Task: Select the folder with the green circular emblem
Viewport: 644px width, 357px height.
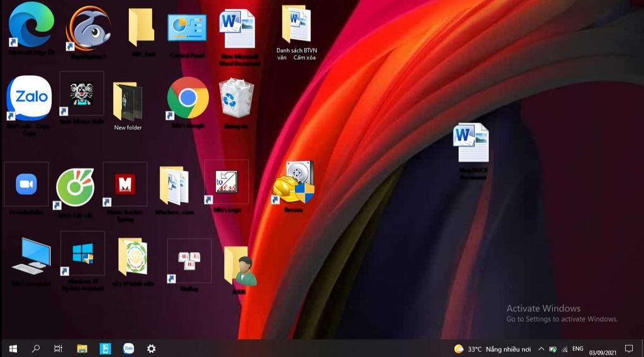Action: coord(133,257)
